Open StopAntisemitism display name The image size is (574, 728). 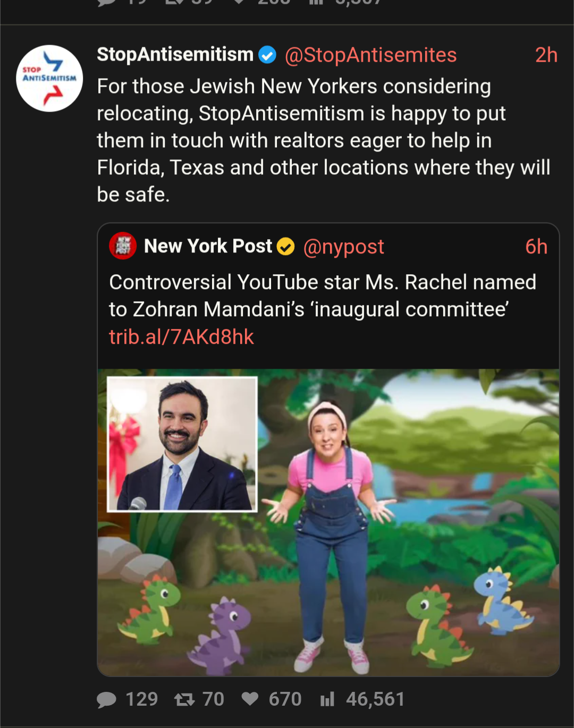pos(175,54)
